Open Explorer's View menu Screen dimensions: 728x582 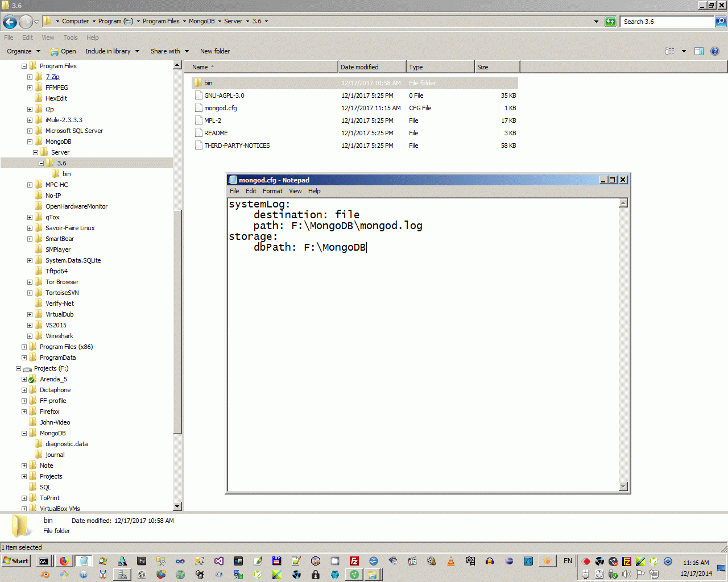(48, 38)
